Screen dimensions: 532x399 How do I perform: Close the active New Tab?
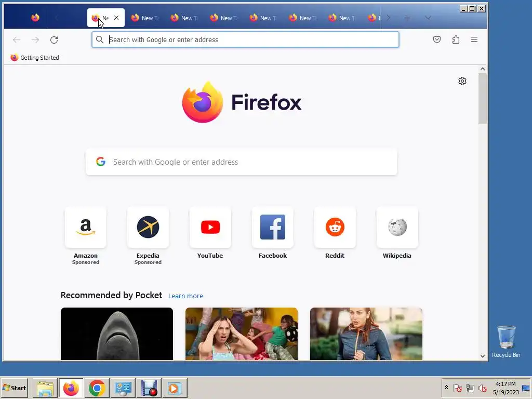click(116, 18)
